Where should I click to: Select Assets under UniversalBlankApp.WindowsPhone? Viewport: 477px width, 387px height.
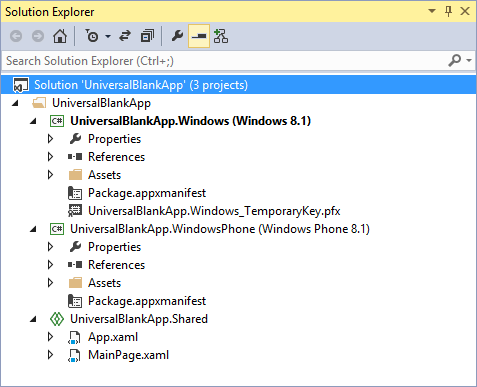tap(104, 283)
